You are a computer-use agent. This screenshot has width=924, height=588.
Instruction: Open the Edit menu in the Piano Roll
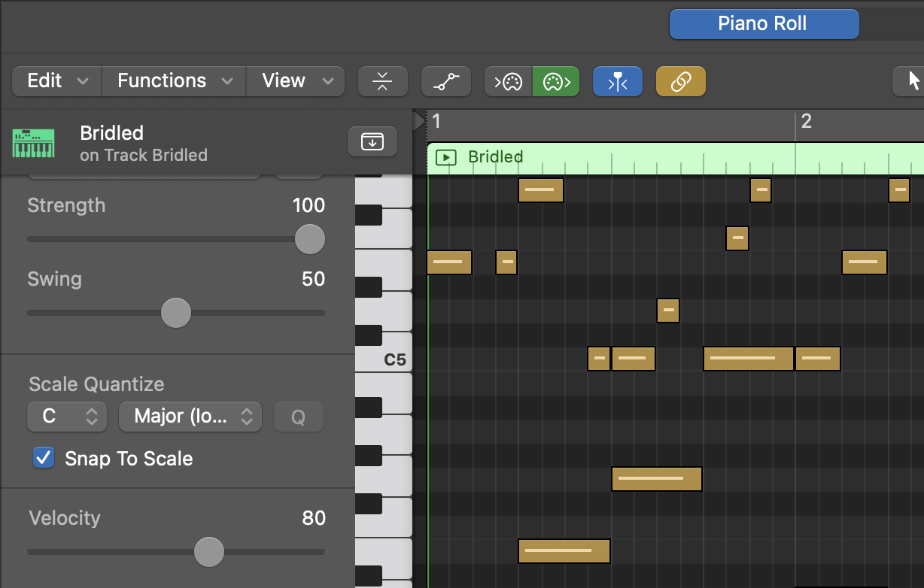[x=56, y=80]
